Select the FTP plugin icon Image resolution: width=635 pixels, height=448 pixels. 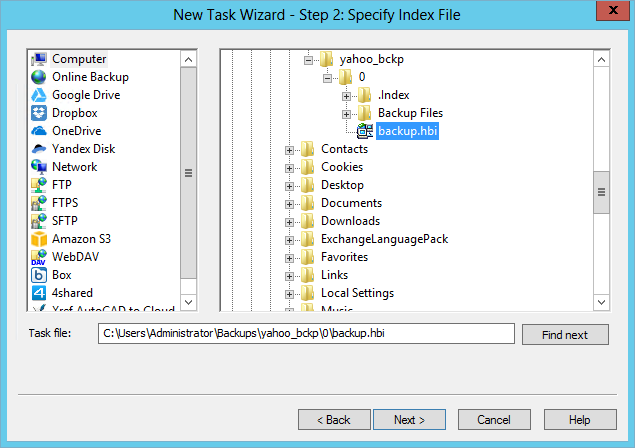pos(39,185)
